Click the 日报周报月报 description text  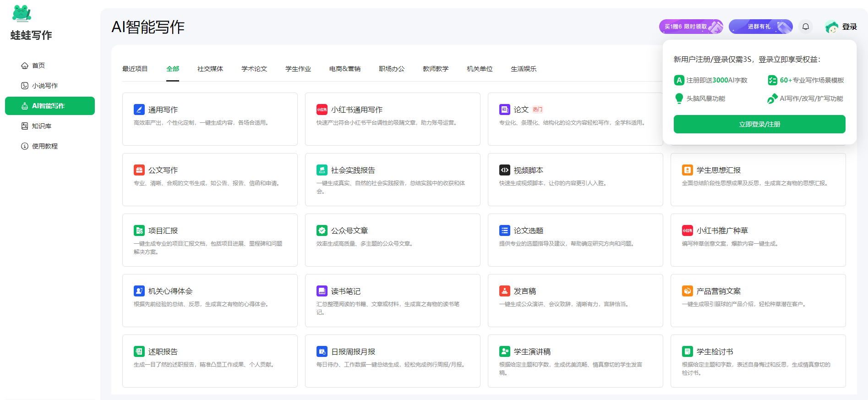(391, 365)
